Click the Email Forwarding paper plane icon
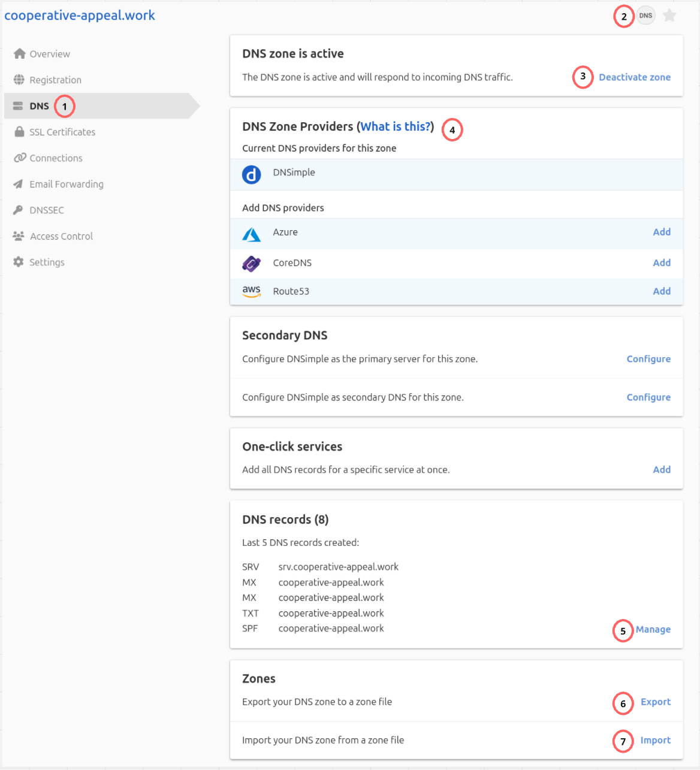The image size is (700, 770). click(19, 183)
